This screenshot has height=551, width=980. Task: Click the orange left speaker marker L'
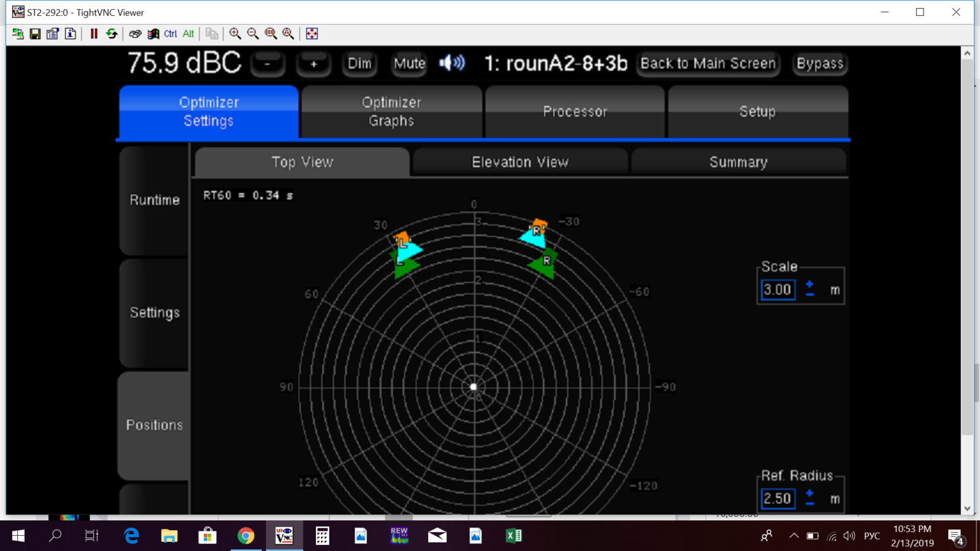coord(402,238)
